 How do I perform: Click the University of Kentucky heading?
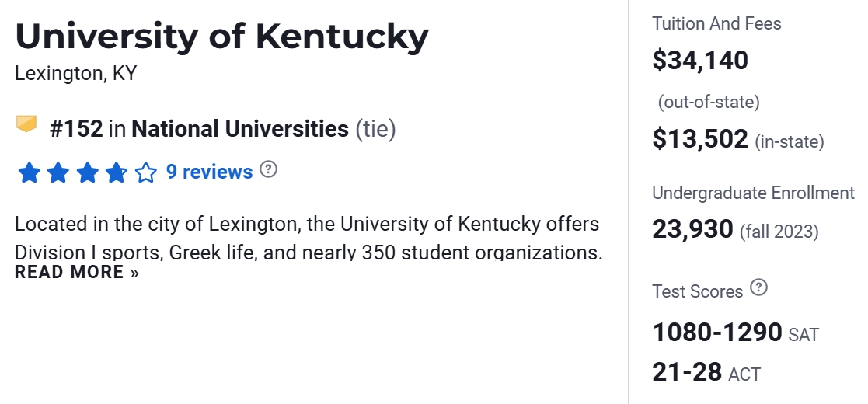click(221, 37)
